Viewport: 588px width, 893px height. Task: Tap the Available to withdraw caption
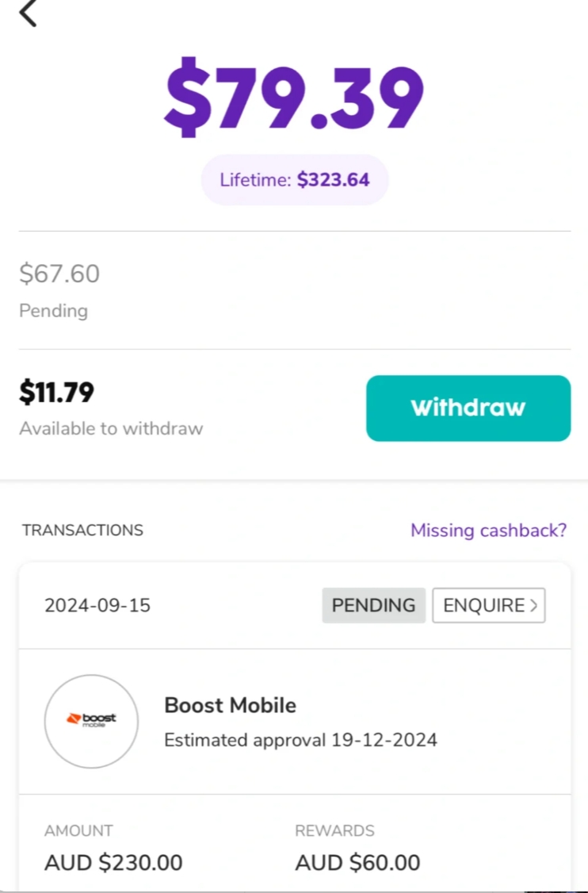[x=111, y=428]
